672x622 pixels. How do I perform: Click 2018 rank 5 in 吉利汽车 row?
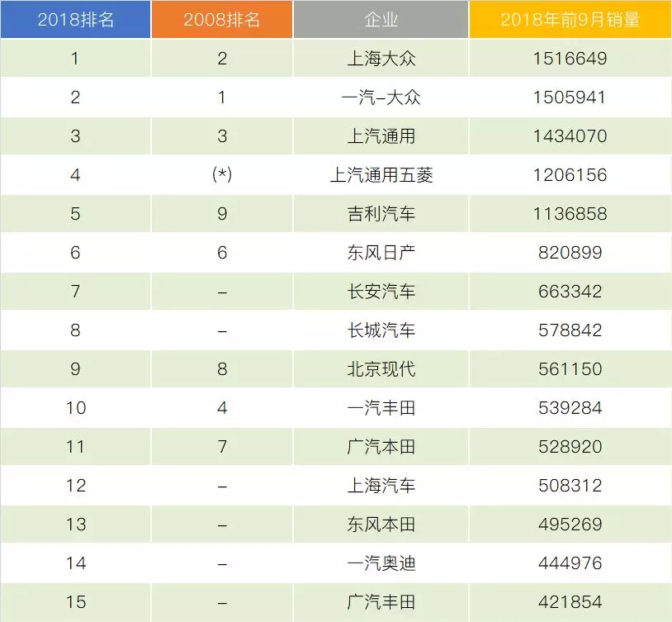[75, 214]
